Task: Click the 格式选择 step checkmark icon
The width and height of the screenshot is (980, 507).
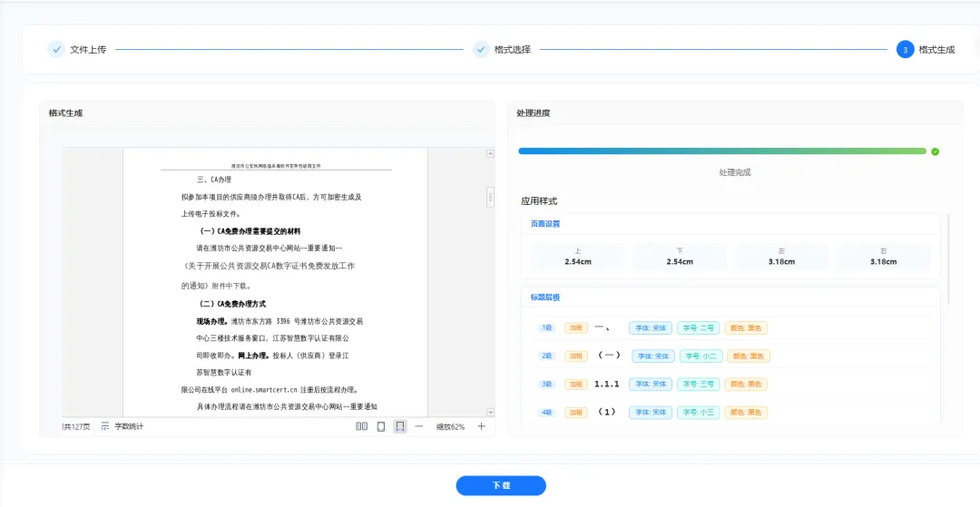Action: pyautogui.click(x=480, y=49)
